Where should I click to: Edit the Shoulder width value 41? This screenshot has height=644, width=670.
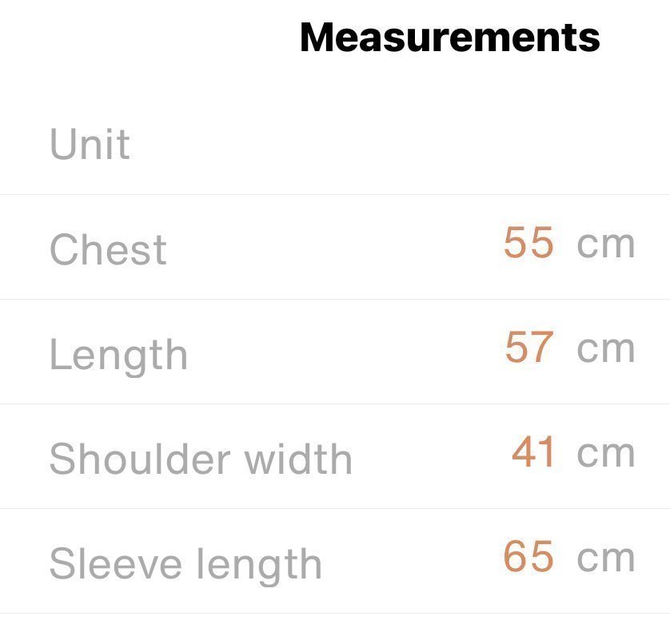click(x=533, y=453)
